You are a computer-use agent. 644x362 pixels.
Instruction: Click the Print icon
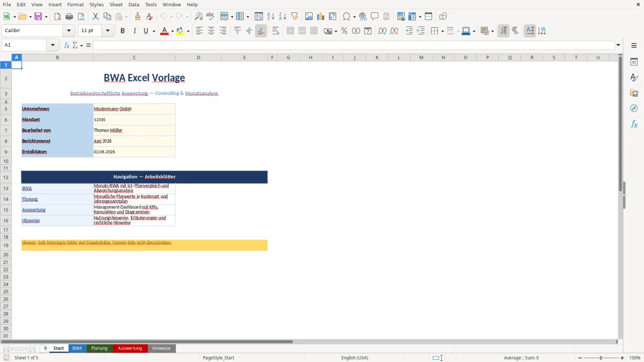point(70,17)
